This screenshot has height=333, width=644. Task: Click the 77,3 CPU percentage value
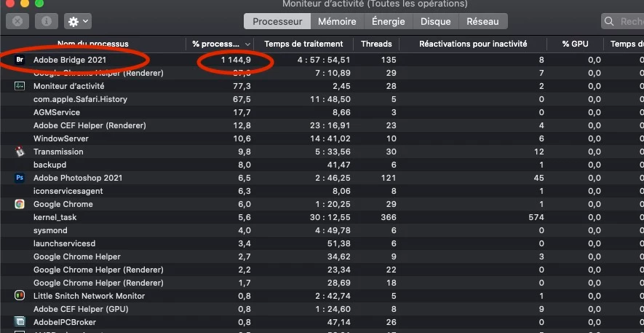point(242,86)
